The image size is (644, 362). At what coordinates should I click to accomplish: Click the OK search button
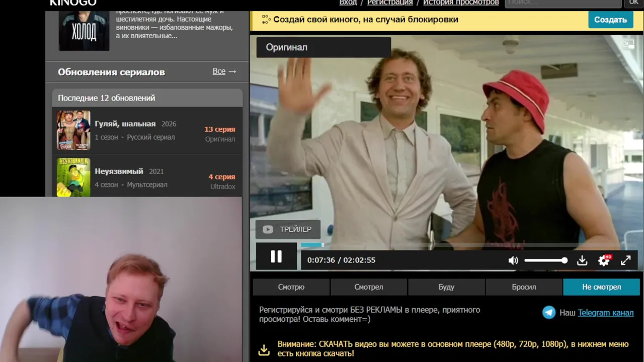[633, 3]
